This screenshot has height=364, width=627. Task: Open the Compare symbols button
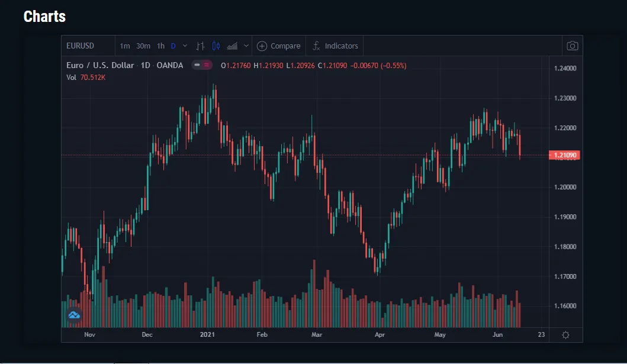(279, 46)
